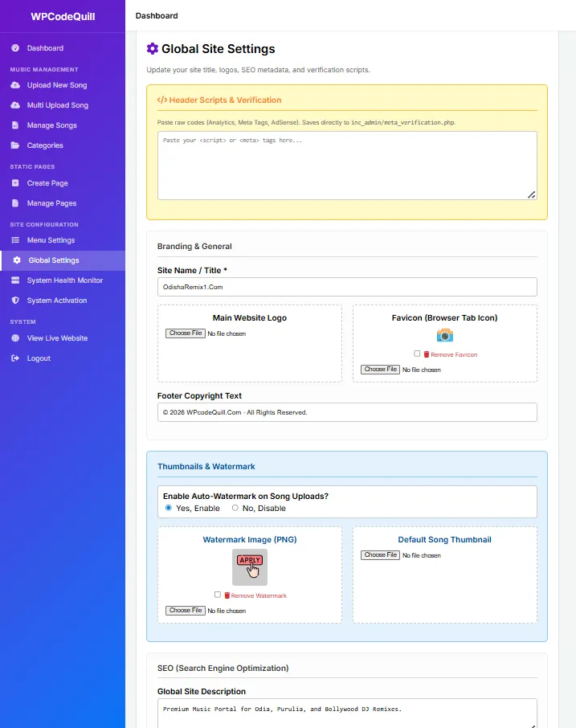Open Multi Upload Song in sidebar
Screen dimensions: 576x728
pos(57,105)
